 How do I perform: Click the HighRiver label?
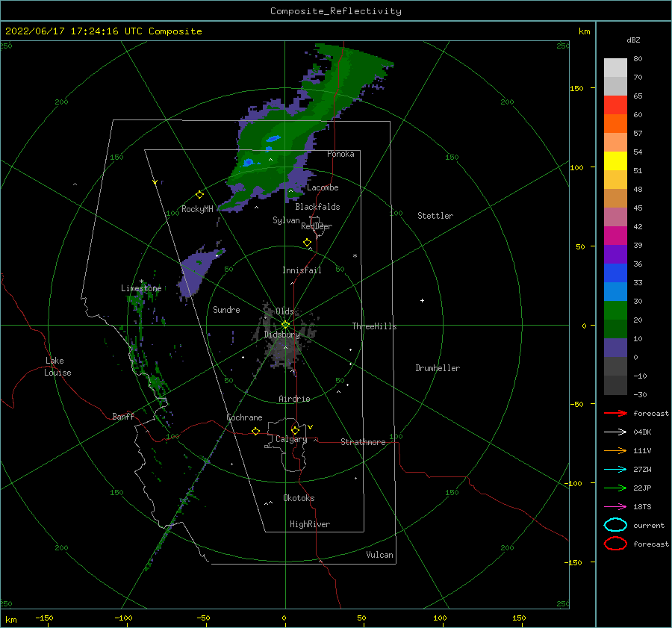pyautogui.click(x=310, y=524)
